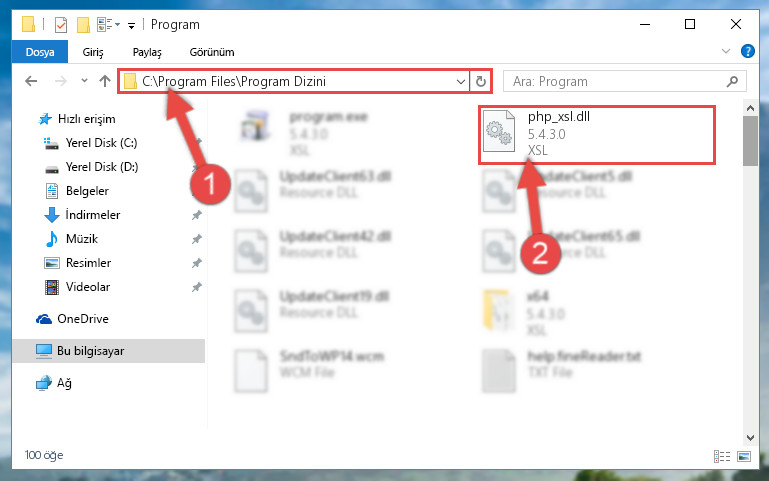Switch to large thumbnails view icon
The image size is (769, 481).
coord(744,456)
